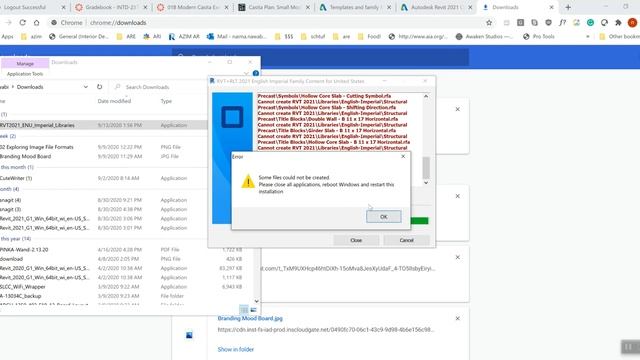
Task: Open Application Tools in Explorer ribbon
Action: [25, 74]
